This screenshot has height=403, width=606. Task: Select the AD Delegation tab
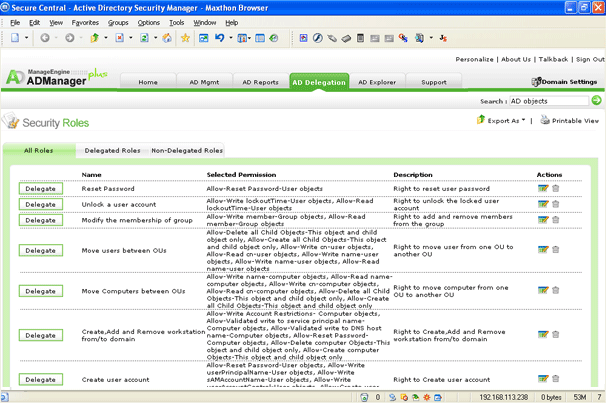319,82
